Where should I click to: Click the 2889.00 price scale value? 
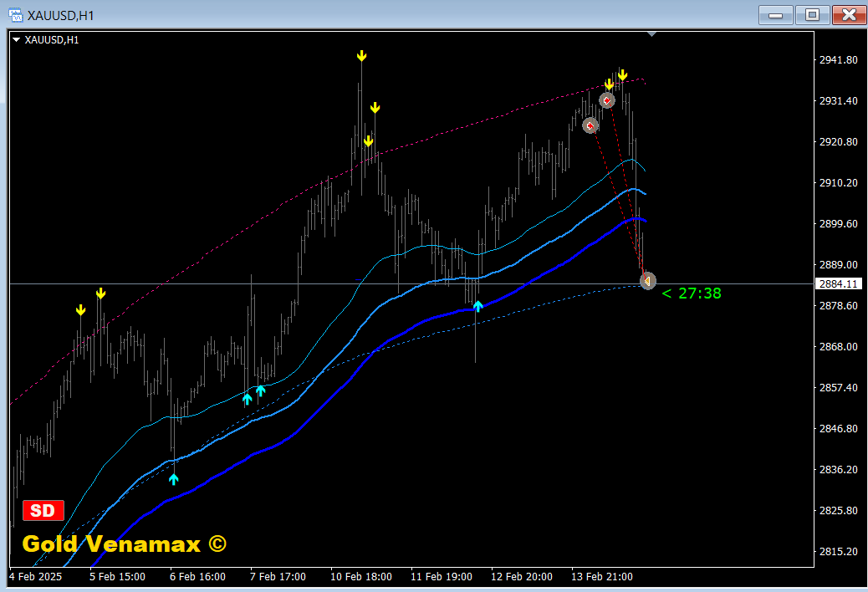838,264
